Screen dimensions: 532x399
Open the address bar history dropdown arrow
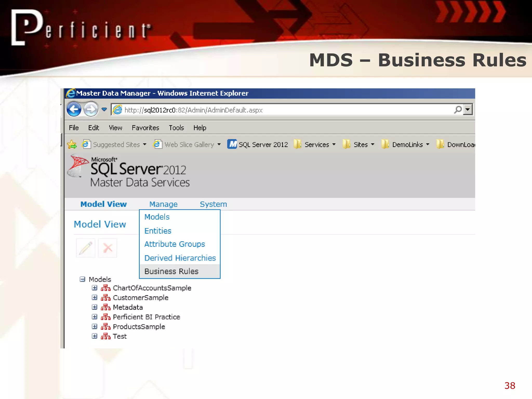coord(468,110)
